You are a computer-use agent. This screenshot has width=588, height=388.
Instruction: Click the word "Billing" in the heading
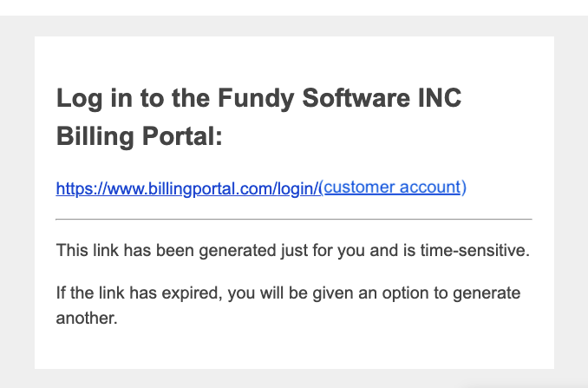[95, 135]
